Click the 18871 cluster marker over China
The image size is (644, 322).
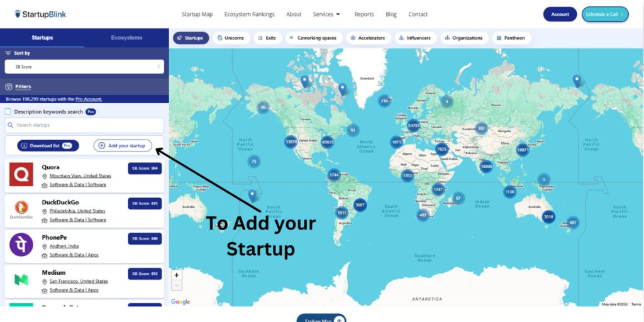522,150
